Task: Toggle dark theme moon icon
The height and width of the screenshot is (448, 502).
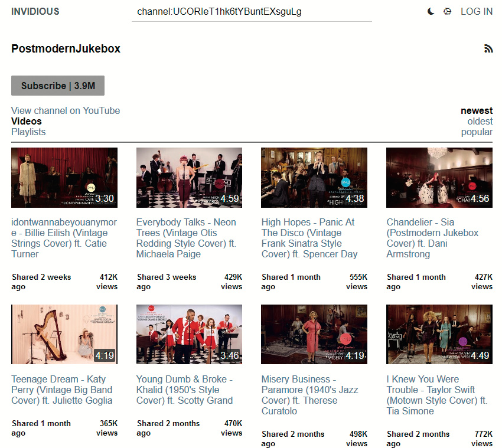Action: 431,12
